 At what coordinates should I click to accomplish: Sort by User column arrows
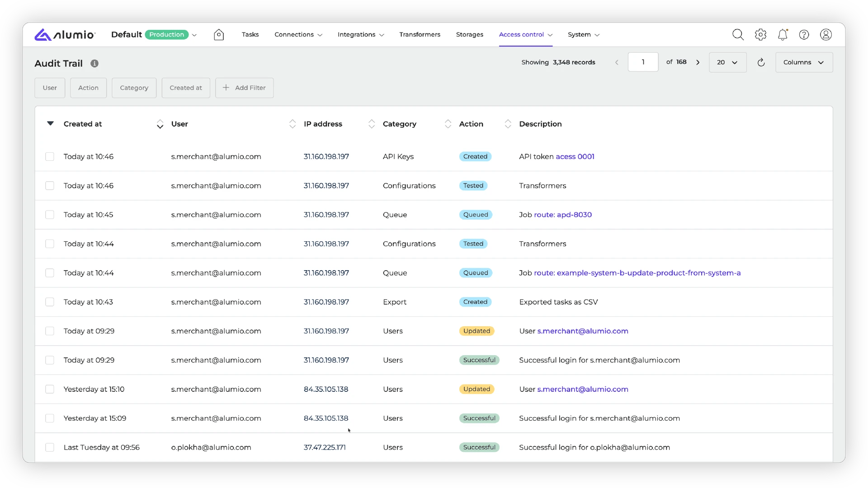(x=292, y=124)
